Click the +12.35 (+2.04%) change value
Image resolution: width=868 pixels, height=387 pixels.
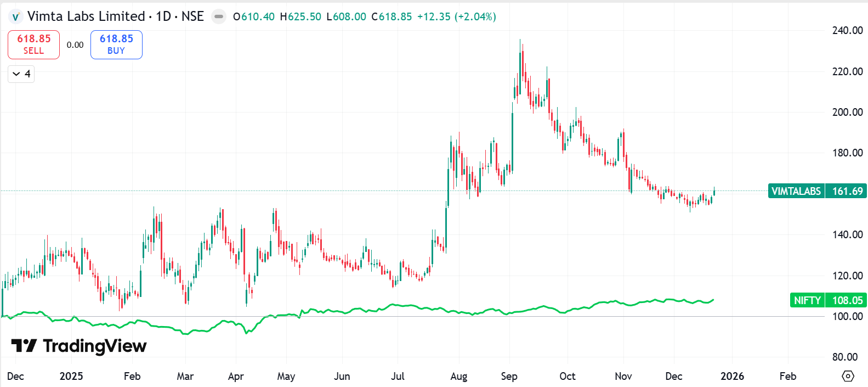[457, 16]
